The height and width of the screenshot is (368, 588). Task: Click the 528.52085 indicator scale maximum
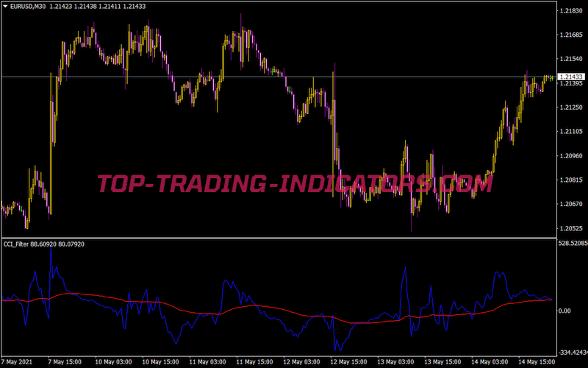tap(572, 243)
